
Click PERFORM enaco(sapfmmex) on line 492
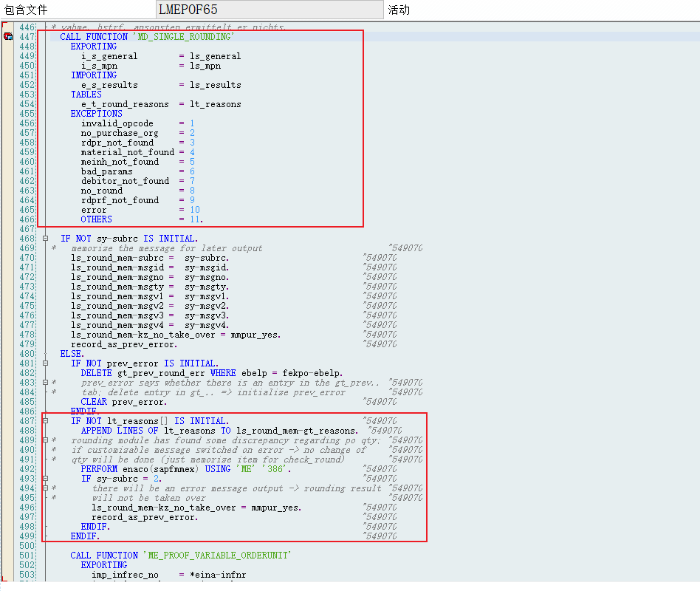tap(140, 469)
